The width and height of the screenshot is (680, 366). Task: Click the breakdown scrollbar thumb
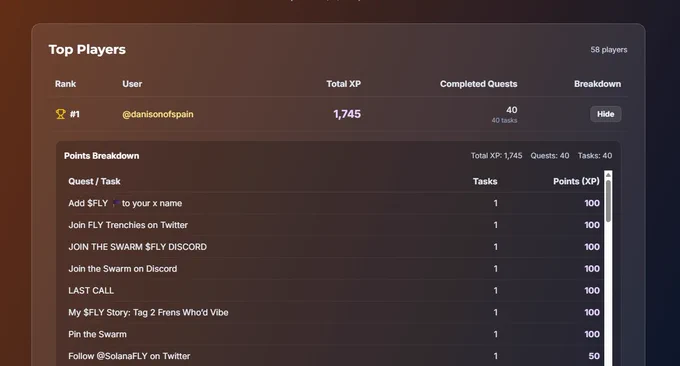608,201
